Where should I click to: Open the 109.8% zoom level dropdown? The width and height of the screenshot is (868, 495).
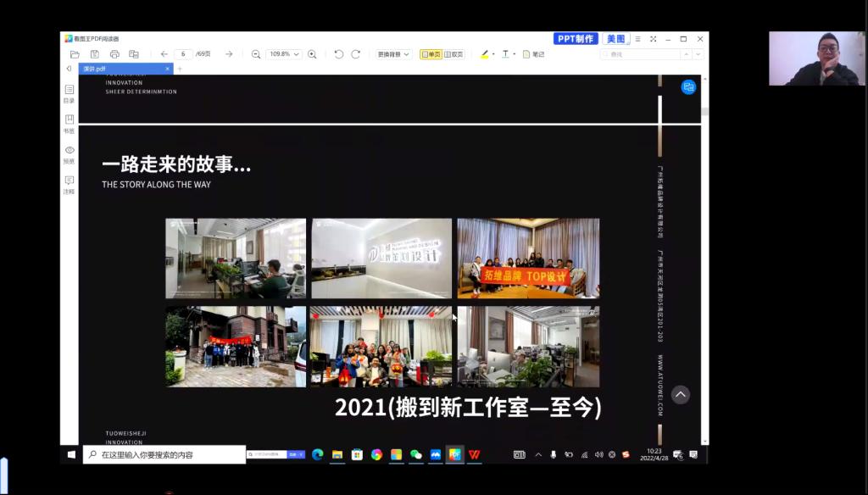pyautogui.click(x=284, y=54)
